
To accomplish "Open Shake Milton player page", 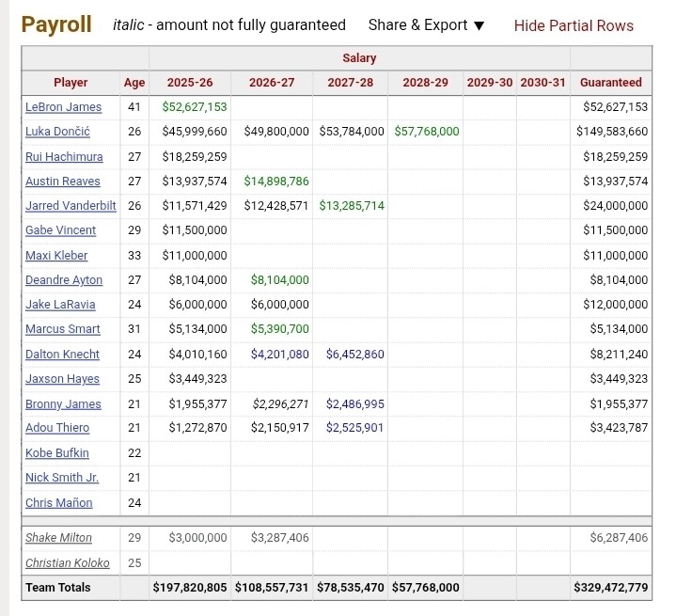I will 58,538.
